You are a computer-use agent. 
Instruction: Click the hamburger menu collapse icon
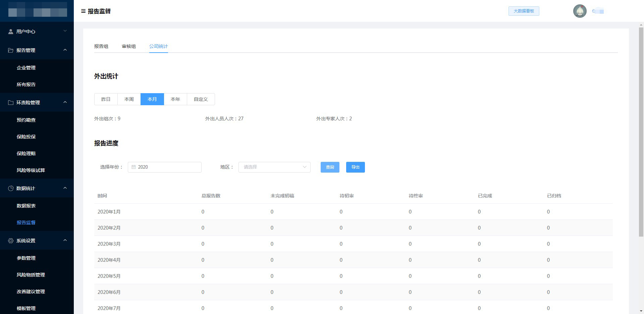(83, 11)
